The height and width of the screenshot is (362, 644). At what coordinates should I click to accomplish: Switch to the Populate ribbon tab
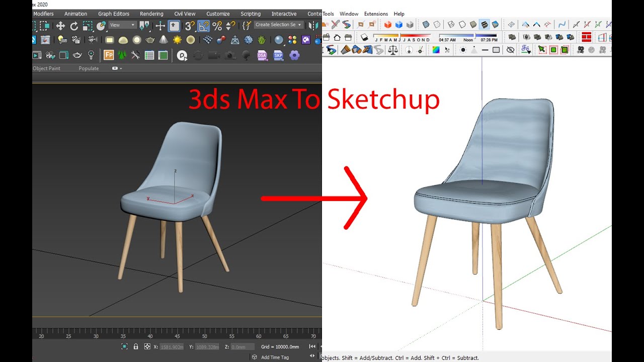pyautogui.click(x=89, y=68)
